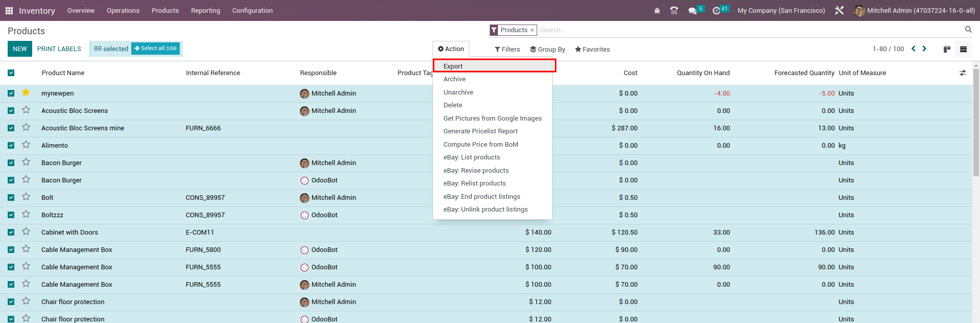Favorite Alimento star

pos(26,145)
